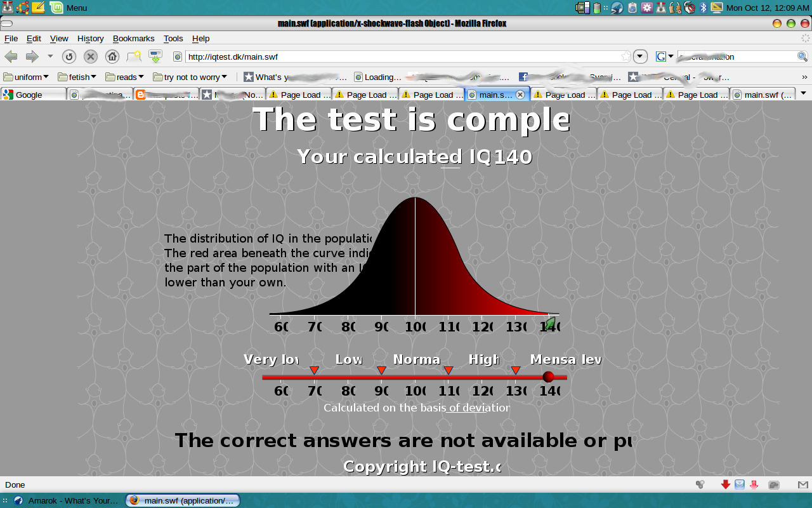The height and width of the screenshot is (508, 812).
Task: Click into the URL address field
Action: (x=400, y=57)
